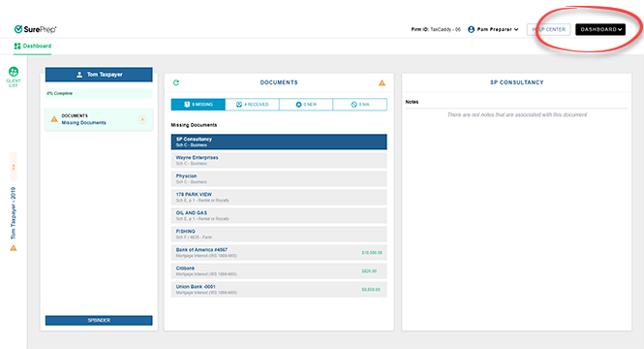The height and width of the screenshot is (349, 644).
Task: Expand the Missing Documents arrow in left panel
Action: 142,119
